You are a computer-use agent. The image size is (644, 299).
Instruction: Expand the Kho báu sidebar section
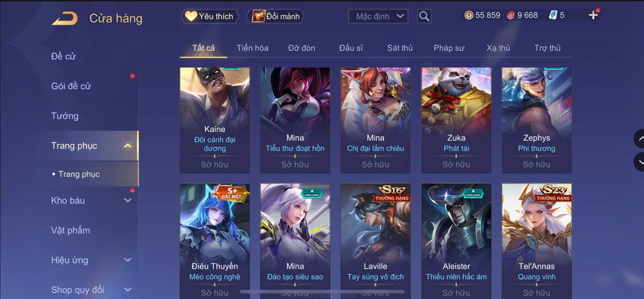tap(128, 200)
